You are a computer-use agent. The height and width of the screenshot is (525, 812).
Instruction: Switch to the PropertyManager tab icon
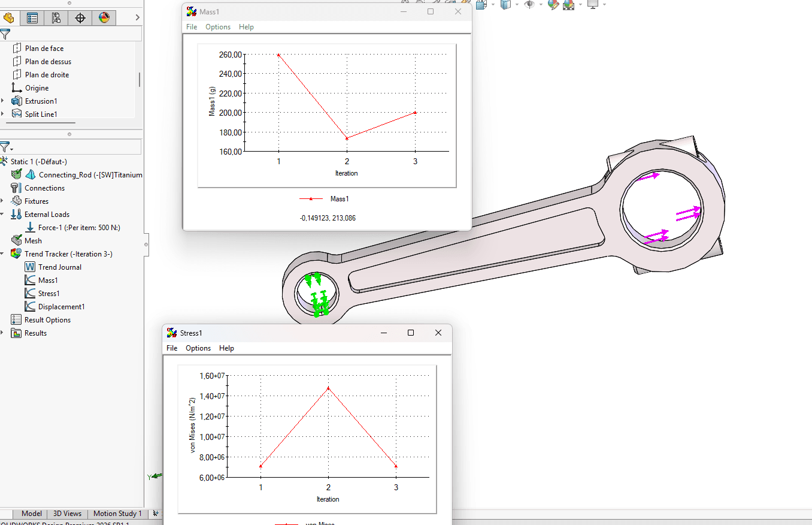pos(32,18)
